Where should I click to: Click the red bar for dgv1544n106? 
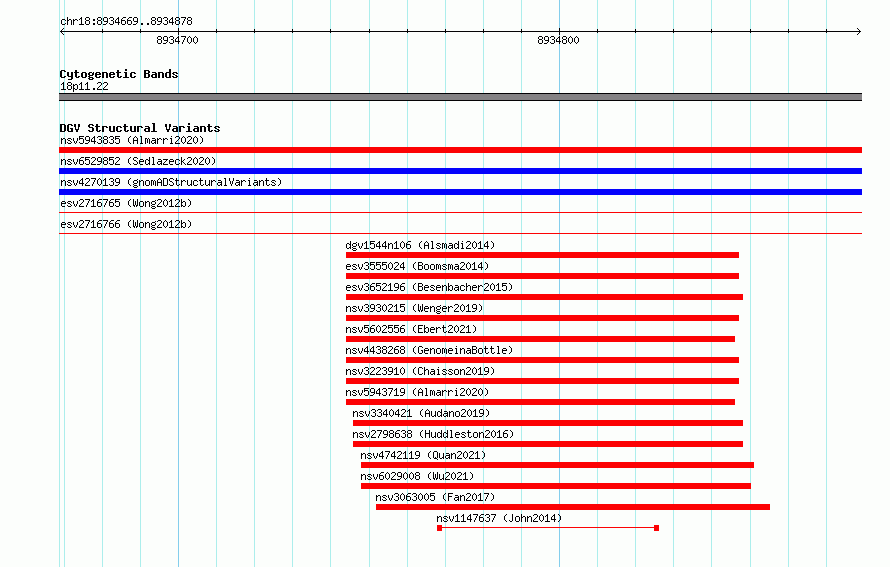point(542,255)
